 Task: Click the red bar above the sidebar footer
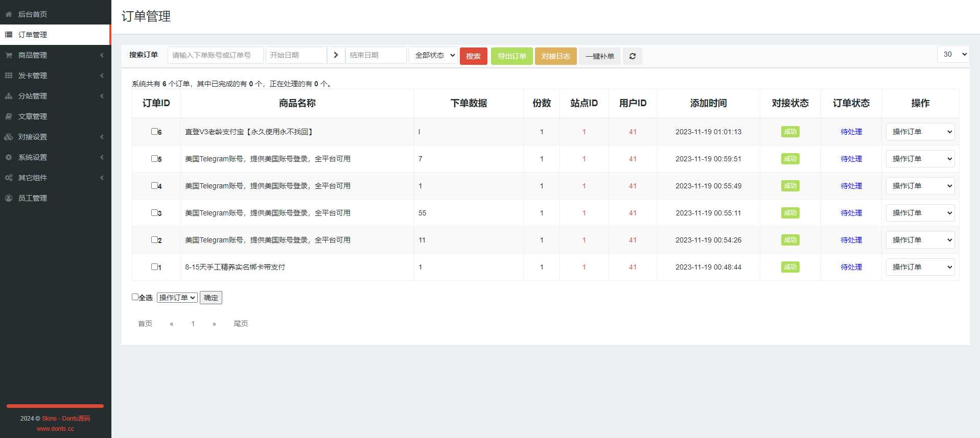point(55,406)
